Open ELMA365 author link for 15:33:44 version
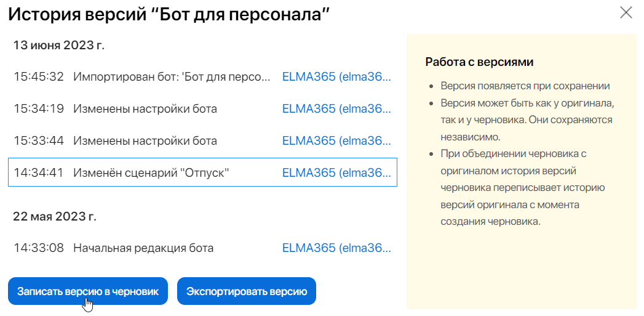This screenshot has width=644, height=316. (336, 141)
